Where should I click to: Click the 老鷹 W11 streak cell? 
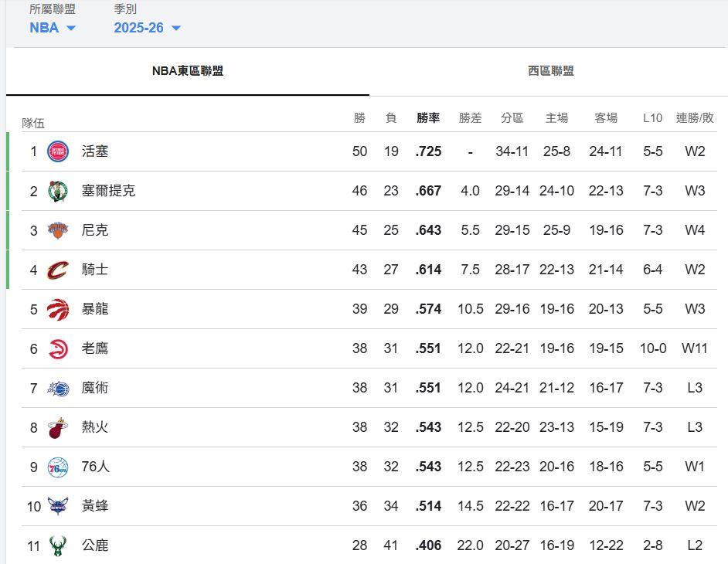point(694,348)
